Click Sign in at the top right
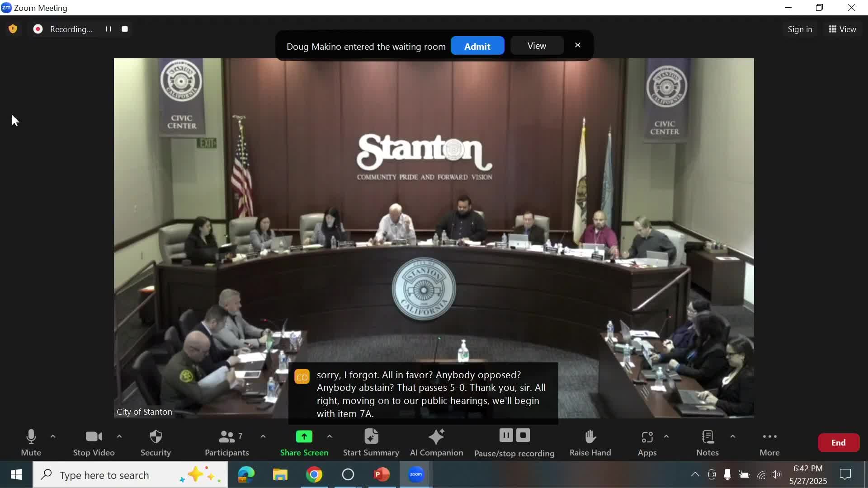Image resolution: width=868 pixels, height=488 pixels. click(x=799, y=29)
